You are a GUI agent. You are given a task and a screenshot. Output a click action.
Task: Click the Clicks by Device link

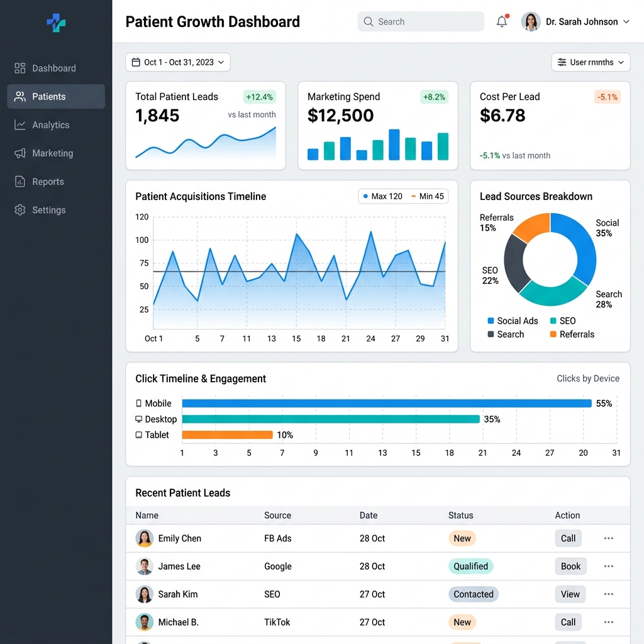(x=588, y=378)
